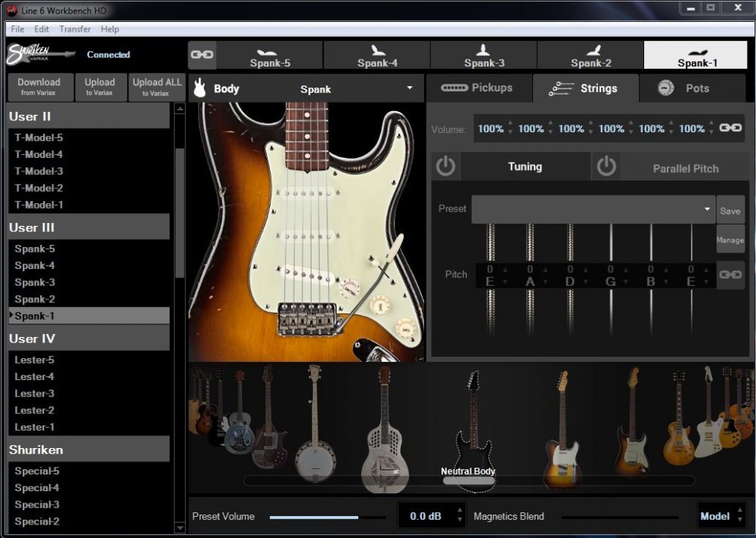The height and width of the screenshot is (538, 756).
Task: Click the Upload ALL to Variax button
Action: point(157,87)
